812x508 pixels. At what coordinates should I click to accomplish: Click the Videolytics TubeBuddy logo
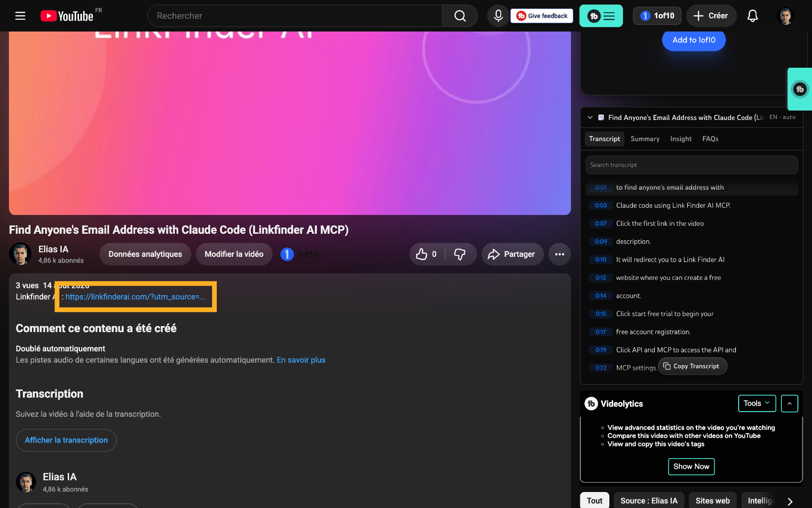pyautogui.click(x=591, y=404)
